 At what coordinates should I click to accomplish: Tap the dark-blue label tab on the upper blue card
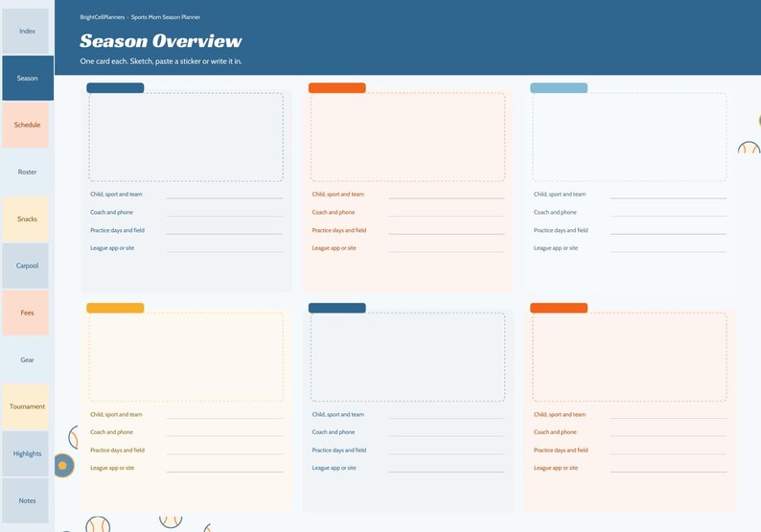tap(115, 88)
